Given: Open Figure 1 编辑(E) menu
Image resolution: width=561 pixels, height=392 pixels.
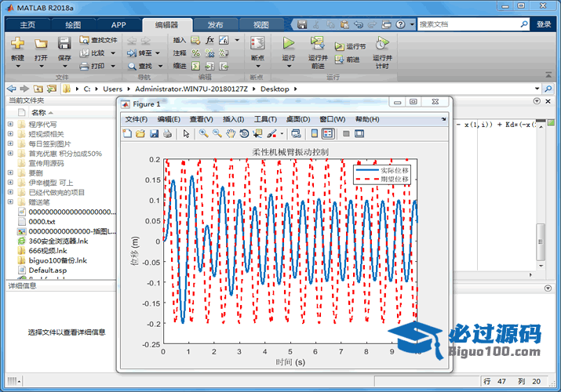Looking at the screenshot, I should coord(169,119).
